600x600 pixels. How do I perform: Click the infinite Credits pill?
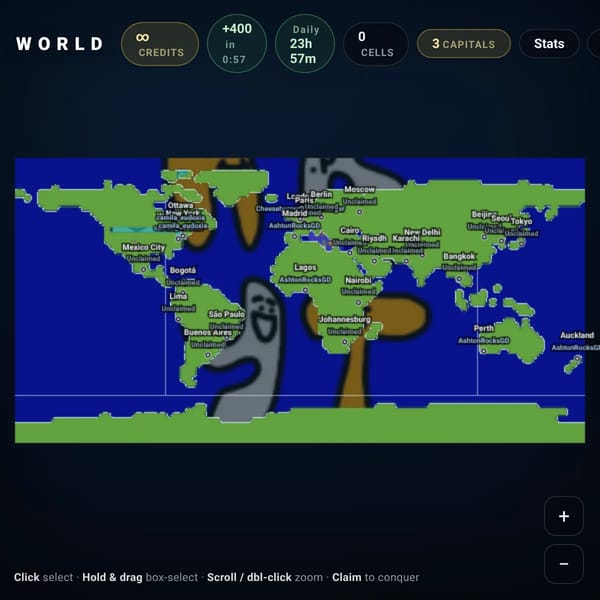[160, 44]
